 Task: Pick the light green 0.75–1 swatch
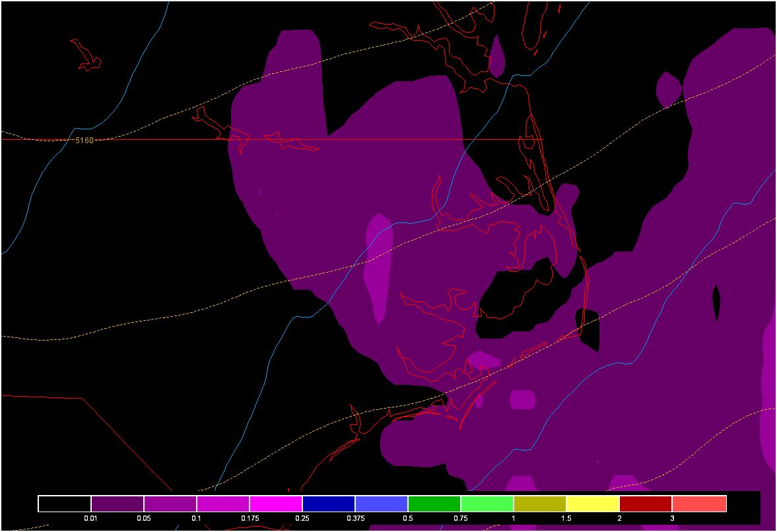487,504
